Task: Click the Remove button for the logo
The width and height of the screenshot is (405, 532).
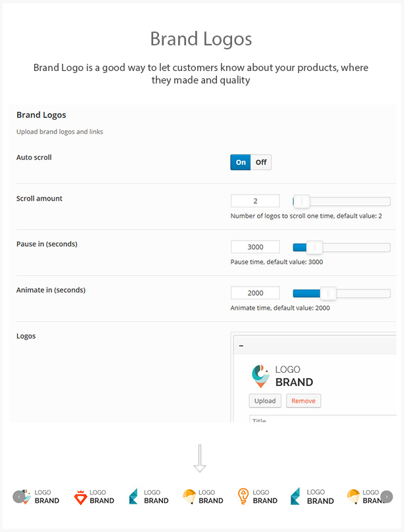Action: pyautogui.click(x=303, y=400)
